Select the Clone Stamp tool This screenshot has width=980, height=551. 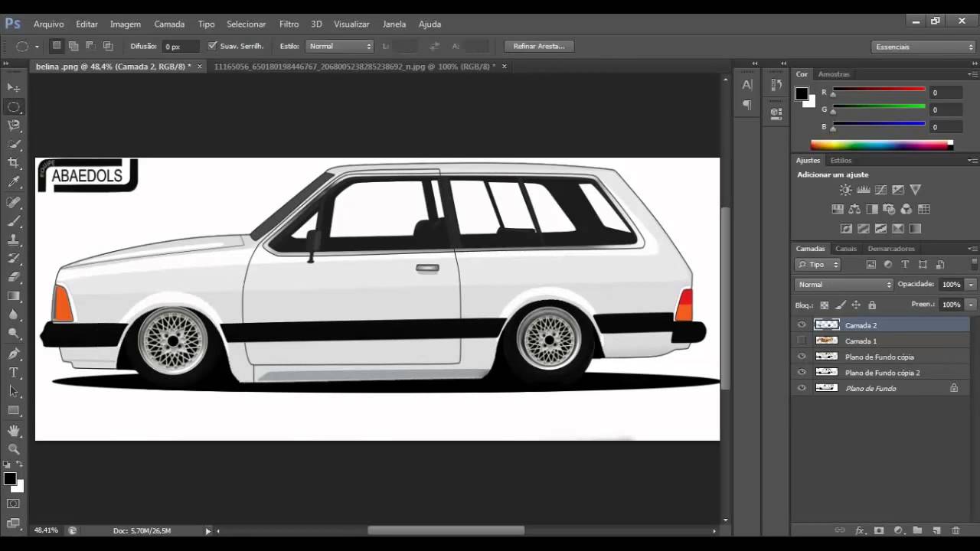coord(14,240)
